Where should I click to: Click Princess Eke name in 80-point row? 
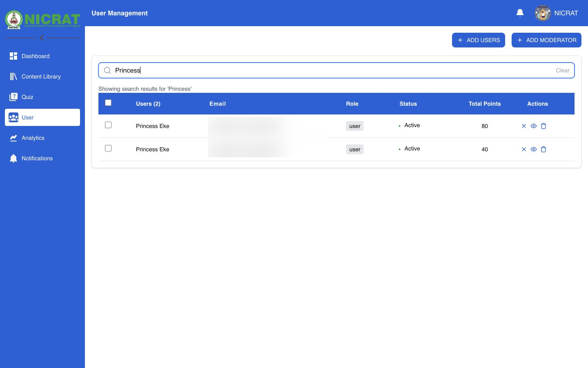click(153, 126)
